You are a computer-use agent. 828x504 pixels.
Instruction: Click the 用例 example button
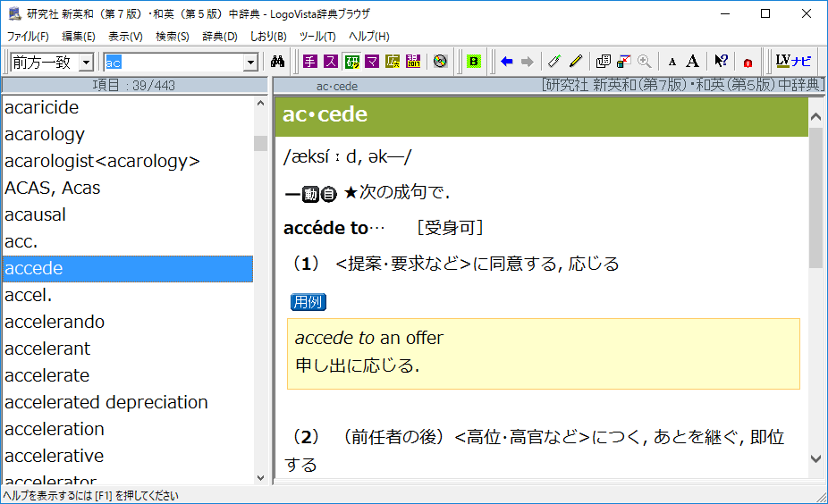pyautogui.click(x=308, y=302)
